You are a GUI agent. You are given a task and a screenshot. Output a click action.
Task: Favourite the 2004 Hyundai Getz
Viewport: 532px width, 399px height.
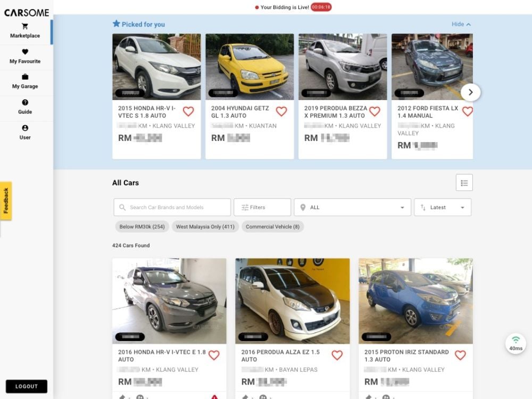click(281, 111)
